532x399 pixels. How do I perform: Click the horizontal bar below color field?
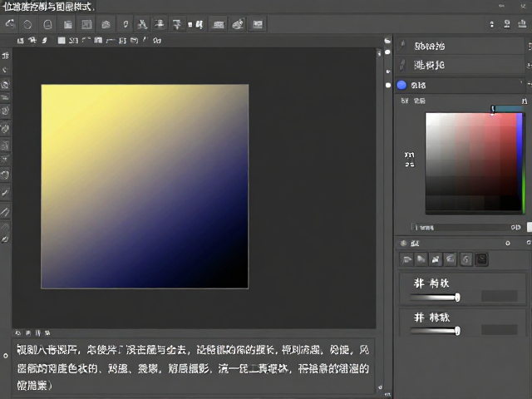pos(465,227)
